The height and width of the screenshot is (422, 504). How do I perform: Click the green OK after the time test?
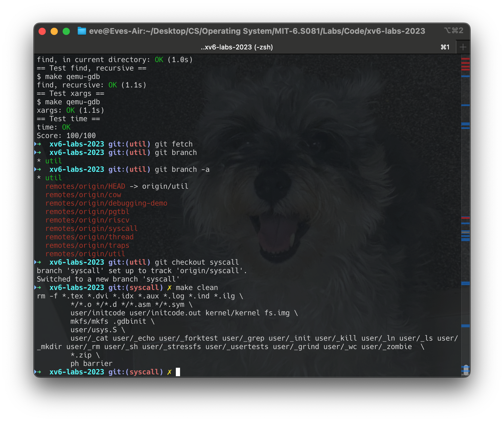pos(67,127)
